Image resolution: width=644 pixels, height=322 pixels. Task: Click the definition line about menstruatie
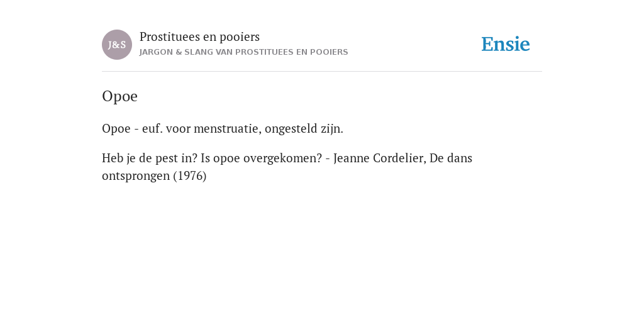(x=223, y=128)
